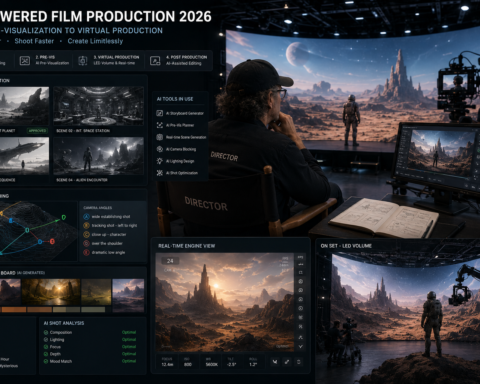Click the AI Storyboard Generator icon

160,113
